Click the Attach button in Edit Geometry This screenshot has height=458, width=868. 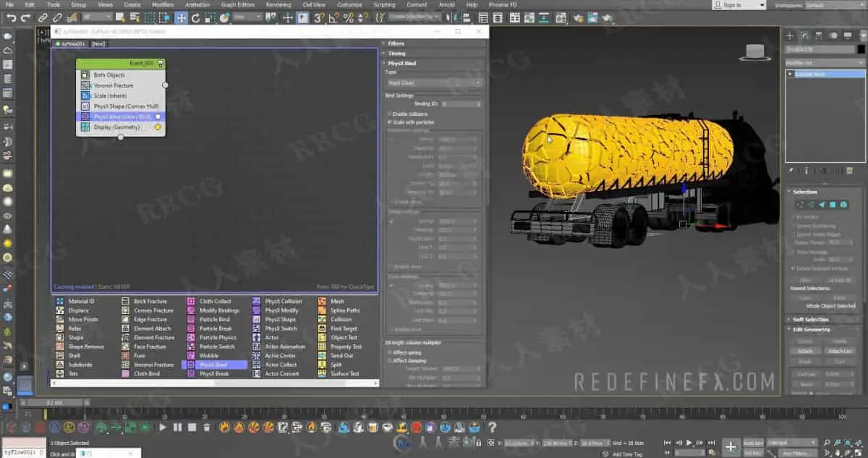point(805,351)
